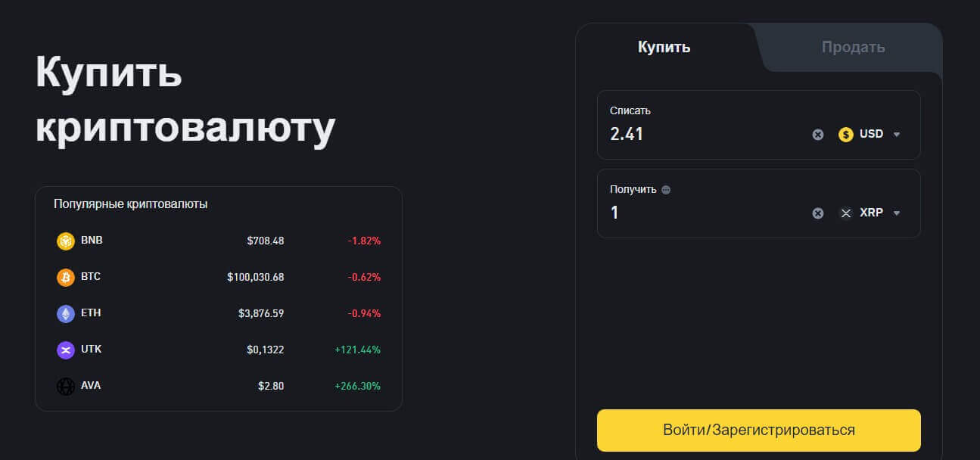This screenshot has width=980, height=460.
Task: Open the BTC price of $100,030.68
Action: 255,277
